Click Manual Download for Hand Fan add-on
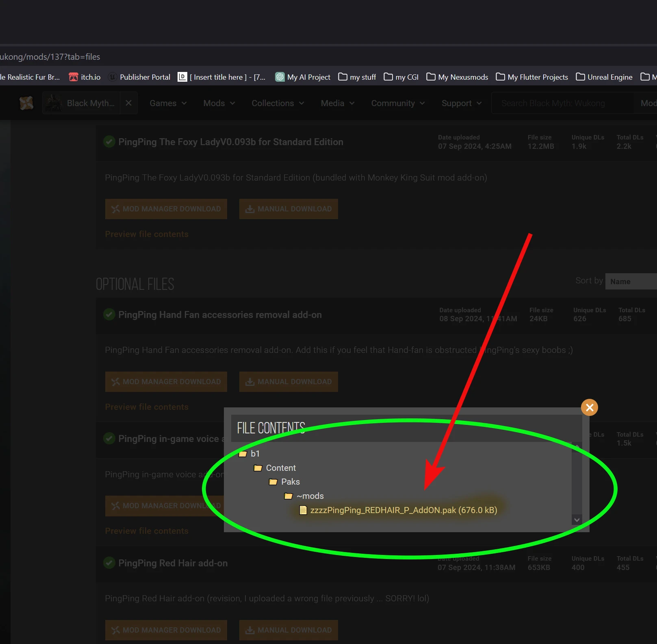Image resolution: width=657 pixels, height=644 pixels. pos(288,382)
